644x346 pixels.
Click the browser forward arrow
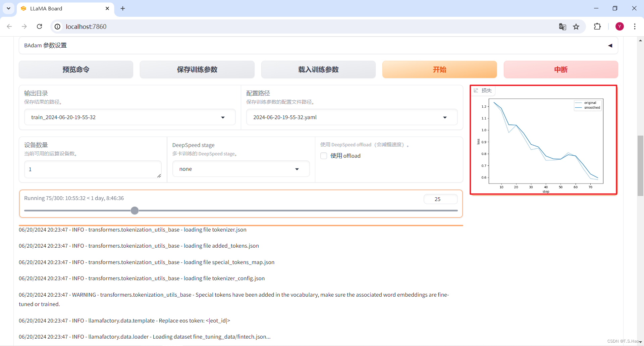tap(24, 27)
